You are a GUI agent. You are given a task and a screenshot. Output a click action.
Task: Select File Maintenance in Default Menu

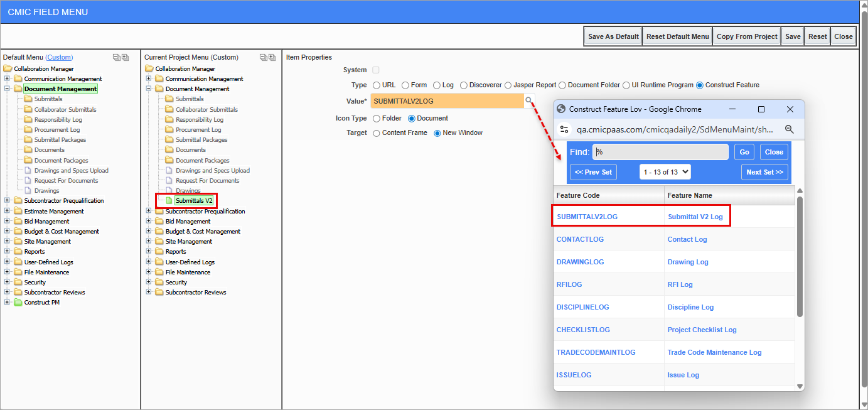[47, 272]
